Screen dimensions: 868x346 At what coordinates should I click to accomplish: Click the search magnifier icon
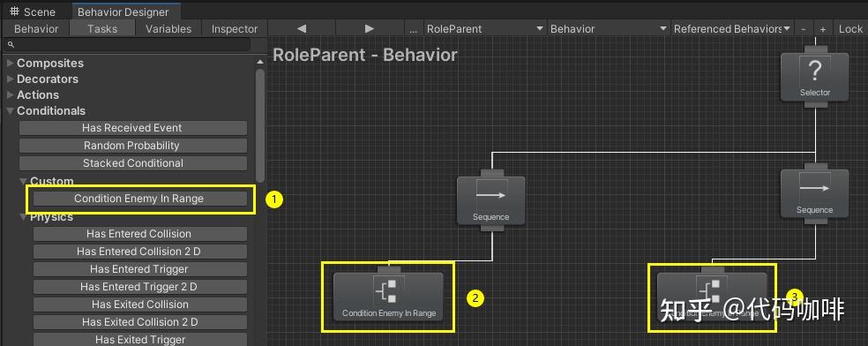pyautogui.click(x=11, y=44)
